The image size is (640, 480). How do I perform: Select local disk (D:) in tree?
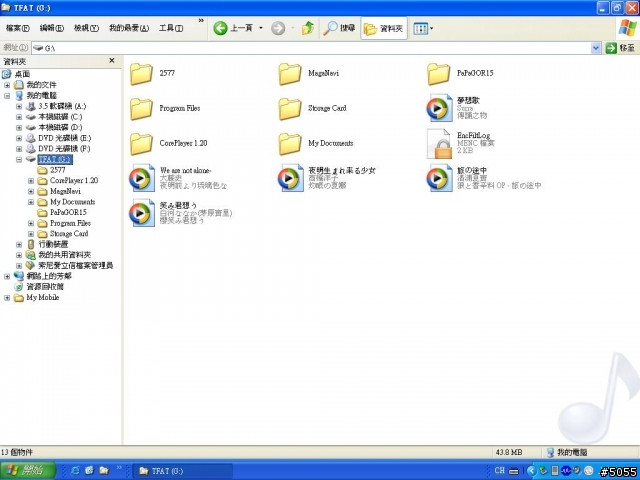click(x=60, y=127)
